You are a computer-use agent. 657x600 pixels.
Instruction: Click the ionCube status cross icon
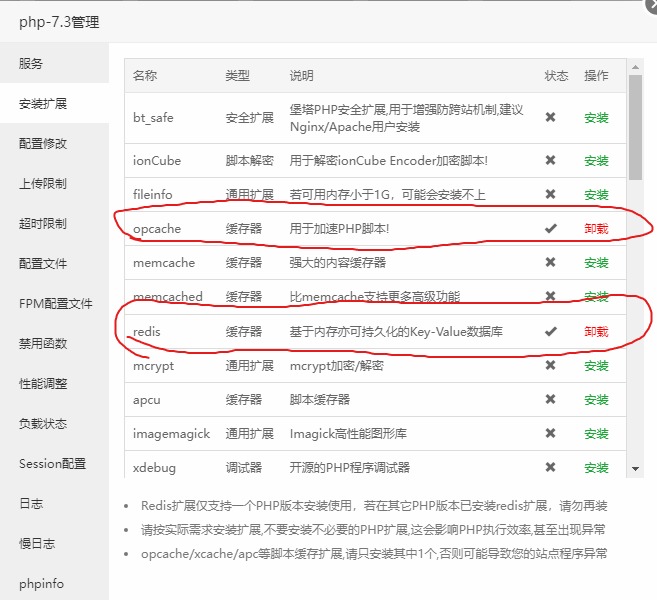(551, 160)
